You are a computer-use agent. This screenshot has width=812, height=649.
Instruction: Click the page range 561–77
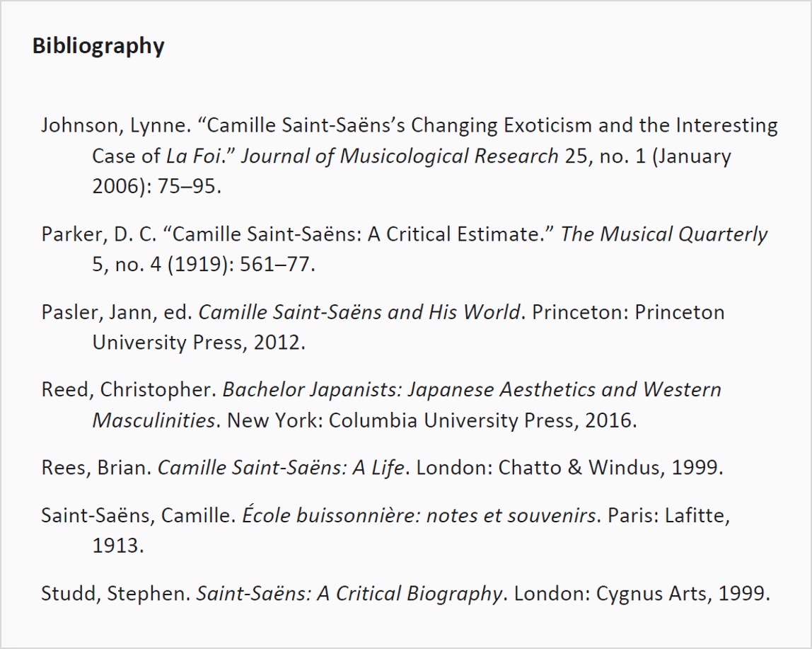pyautogui.click(x=277, y=265)
